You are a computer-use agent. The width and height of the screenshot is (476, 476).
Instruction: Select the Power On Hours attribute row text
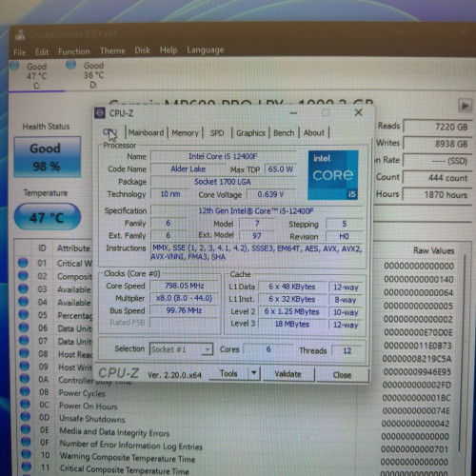pyautogui.click(x=89, y=406)
